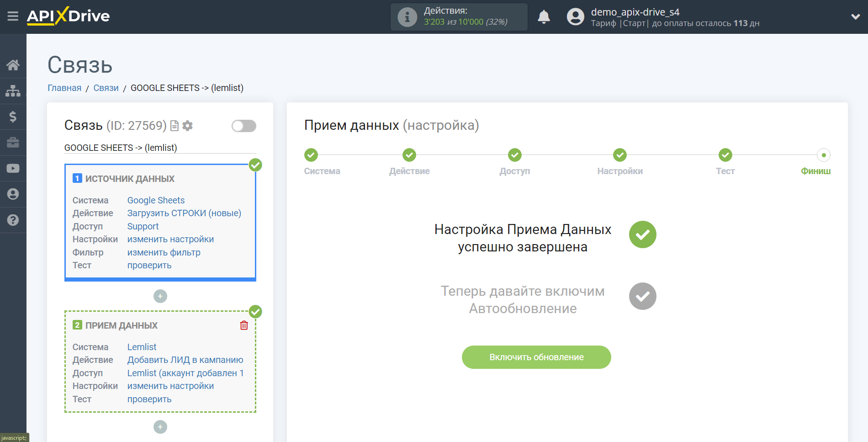The height and width of the screenshot is (442, 868).
Task: Click the Lemlist system link
Action: [142, 347]
